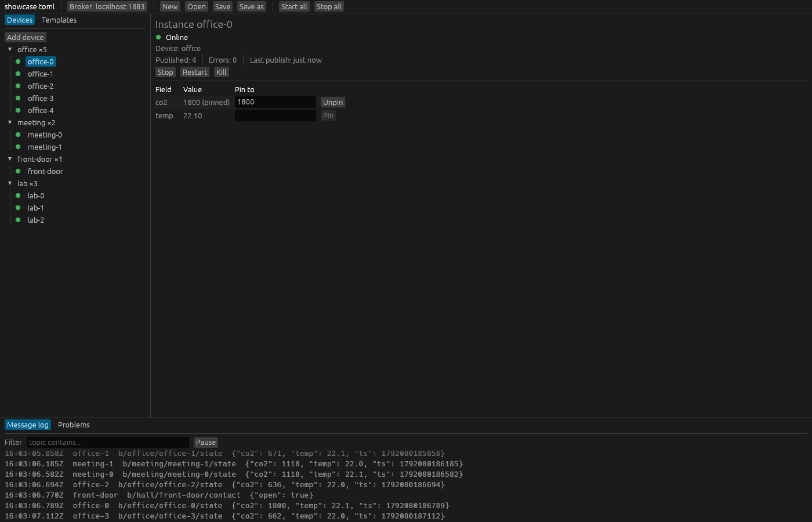Image resolution: width=812 pixels, height=522 pixels.
Task: Kill the office-0 instance
Action: coord(222,72)
